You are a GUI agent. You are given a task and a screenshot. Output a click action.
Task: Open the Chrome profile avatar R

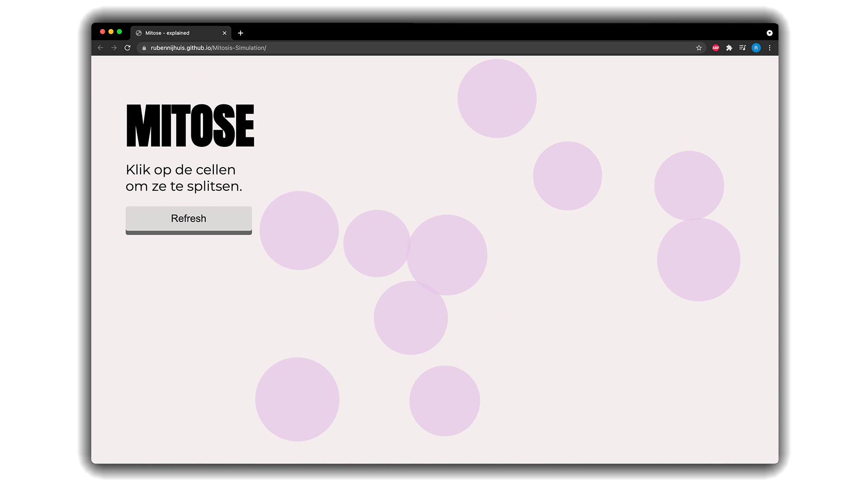(756, 47)
